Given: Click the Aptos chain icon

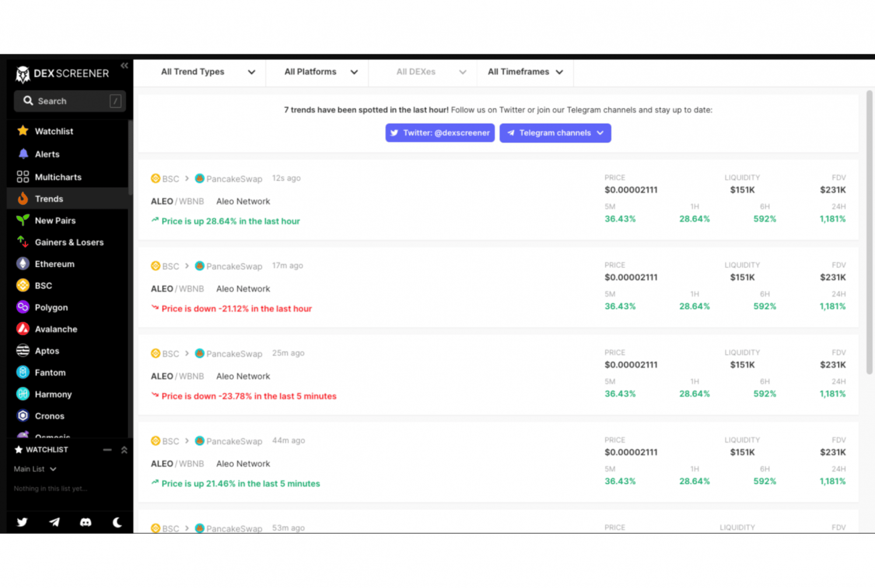Looking at the screenshot, I should point(23,351).
